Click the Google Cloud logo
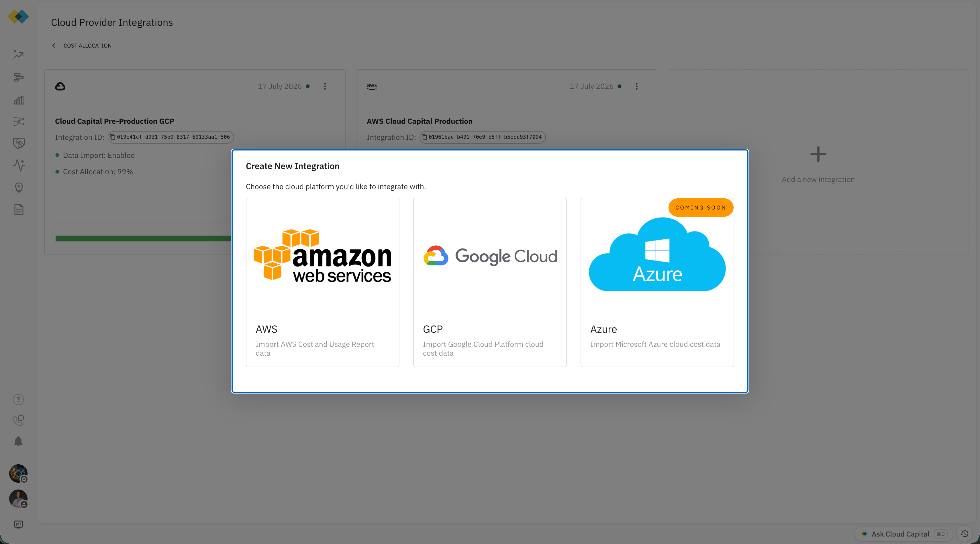 click(x=490, y=256)
